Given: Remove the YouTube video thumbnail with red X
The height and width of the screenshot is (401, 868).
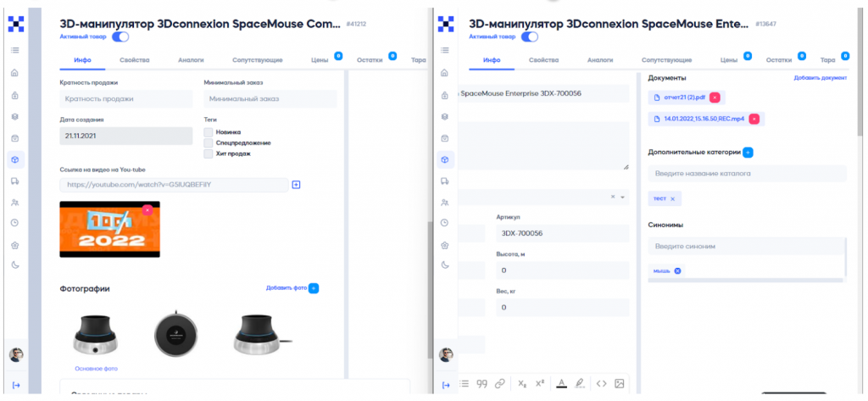Looking at the screenshot, I should coord(147,210).
